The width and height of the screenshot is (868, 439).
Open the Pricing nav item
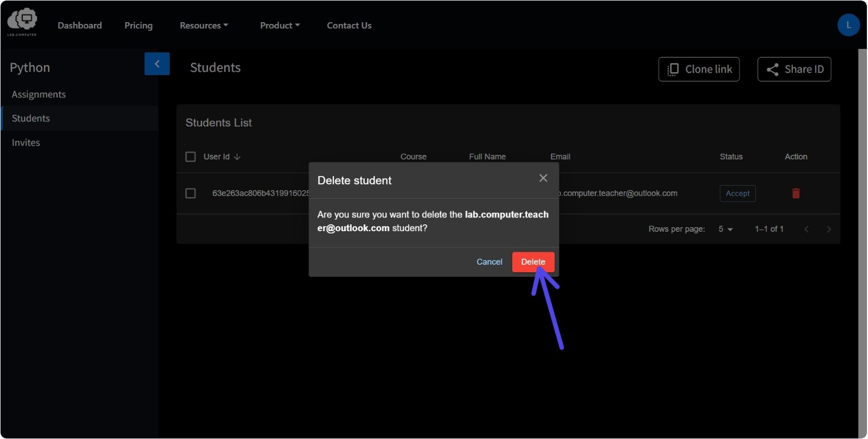138,25
